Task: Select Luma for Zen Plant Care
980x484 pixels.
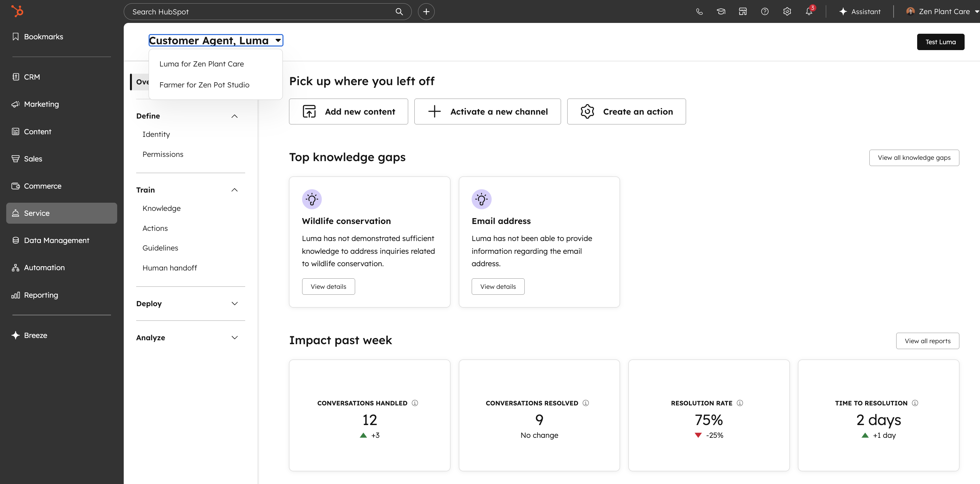Action: click(215, 64)
